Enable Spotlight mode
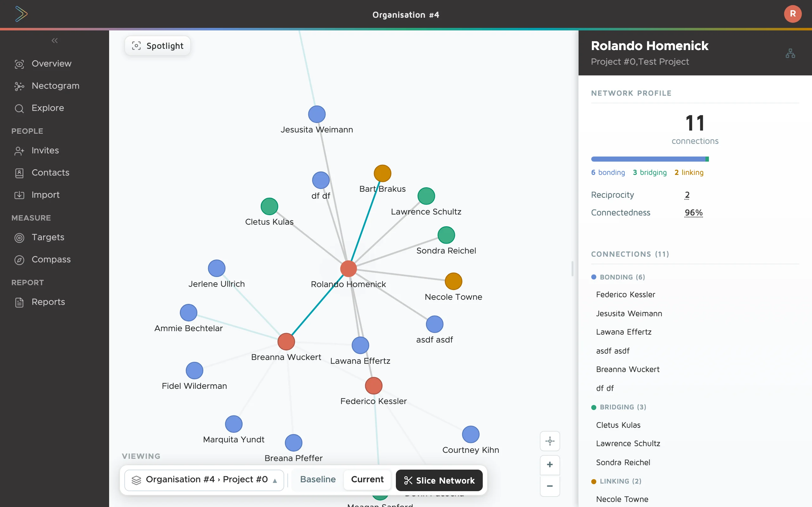The height and width of the screenshot is (507, 812). click(x=157, y=46)
